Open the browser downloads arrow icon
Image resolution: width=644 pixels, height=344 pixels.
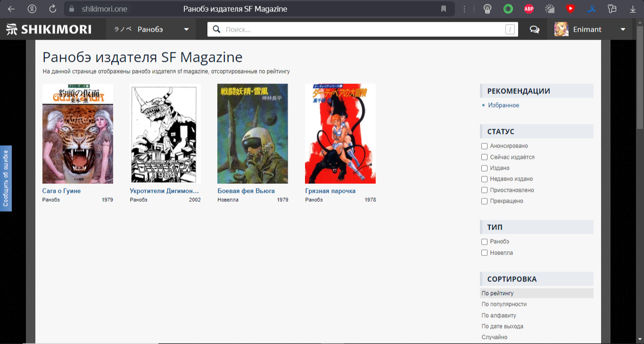633,9
